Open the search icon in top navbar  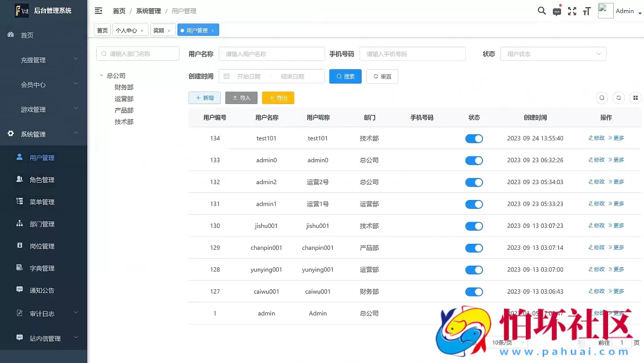pos(541,11)
